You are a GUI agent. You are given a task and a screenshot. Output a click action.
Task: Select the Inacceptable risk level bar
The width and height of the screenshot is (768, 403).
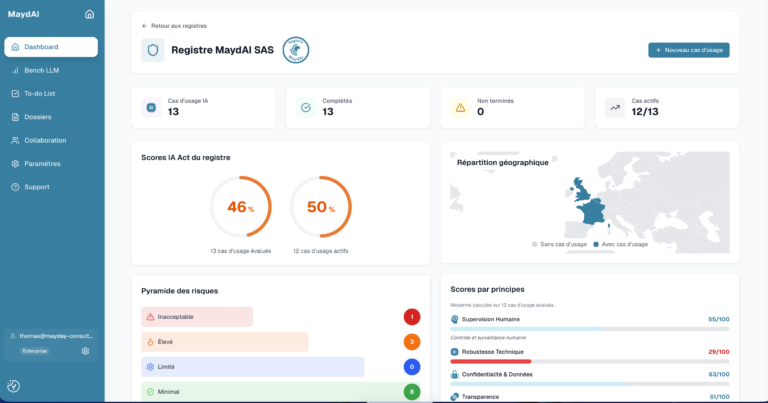[x=197, y=317]
